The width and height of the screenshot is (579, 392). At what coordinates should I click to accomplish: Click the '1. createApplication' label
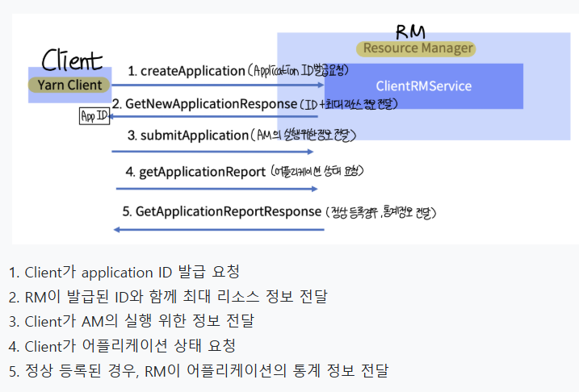(x=187, y=71)
